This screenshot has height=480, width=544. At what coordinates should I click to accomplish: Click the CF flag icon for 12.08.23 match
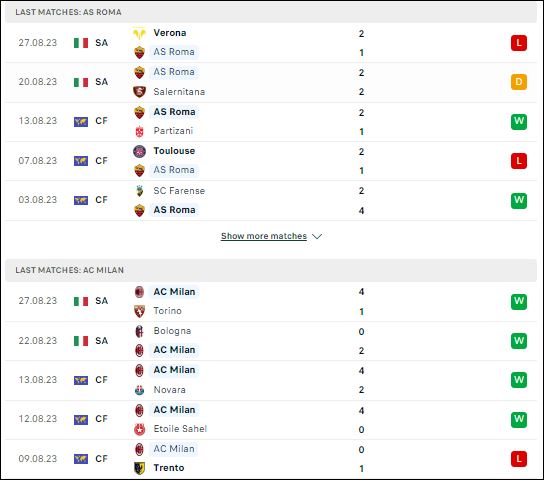tap(81, 420)
